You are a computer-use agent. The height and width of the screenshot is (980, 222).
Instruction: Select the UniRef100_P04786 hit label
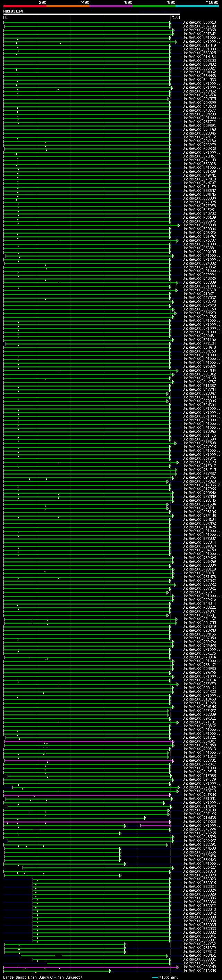[199, 317]
